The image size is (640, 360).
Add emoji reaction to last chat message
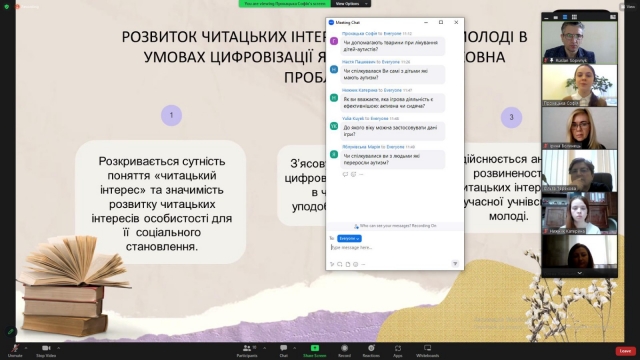(353, 174)
